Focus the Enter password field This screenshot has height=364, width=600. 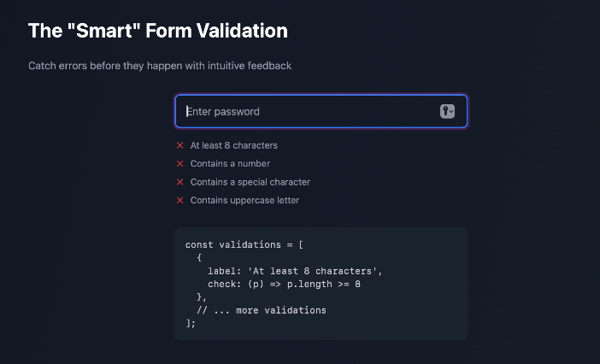(x=321, y=111)
